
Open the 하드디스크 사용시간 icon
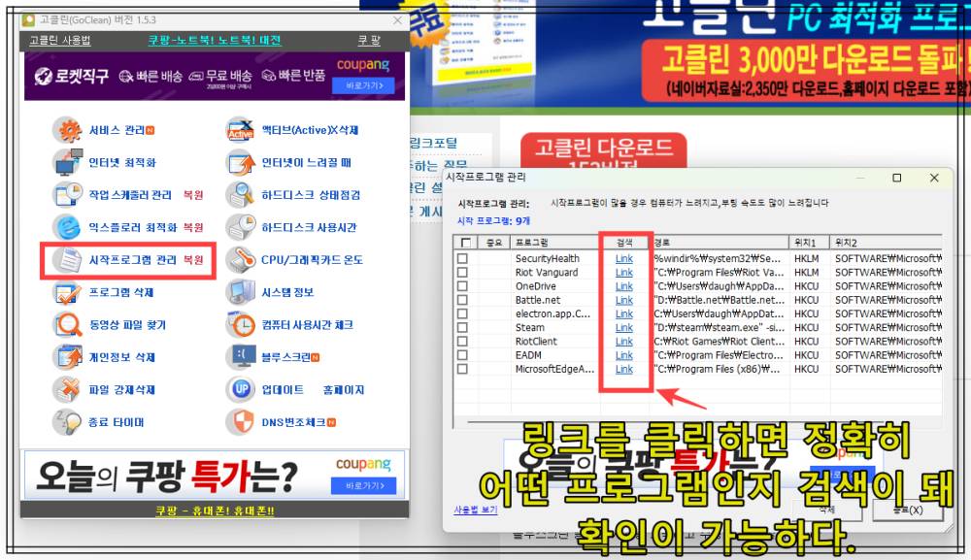241,227
